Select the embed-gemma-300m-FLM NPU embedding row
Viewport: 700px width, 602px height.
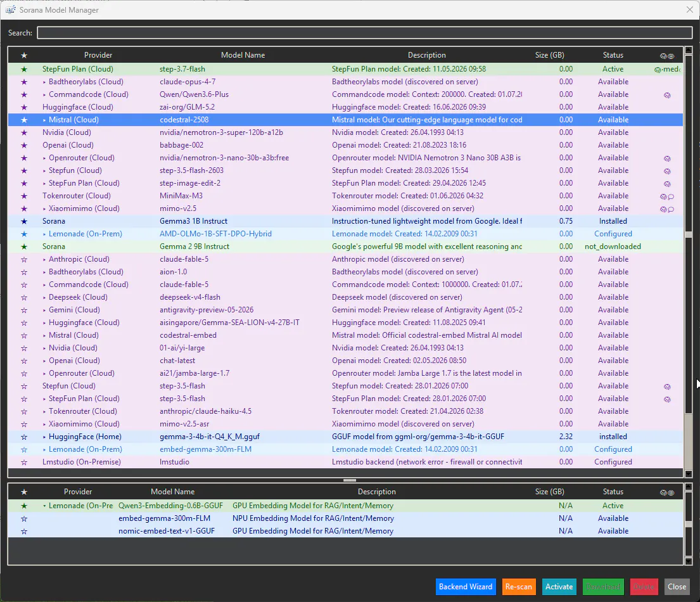(345, 518)
